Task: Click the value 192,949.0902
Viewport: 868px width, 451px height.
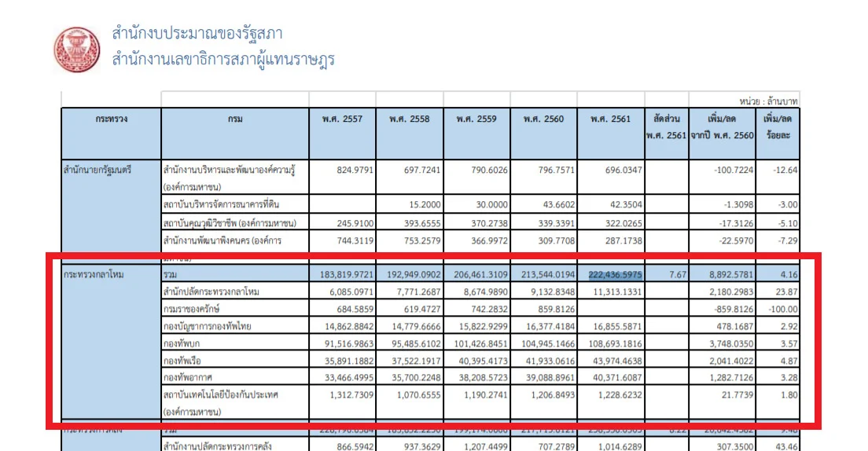Action: point(414,274)
